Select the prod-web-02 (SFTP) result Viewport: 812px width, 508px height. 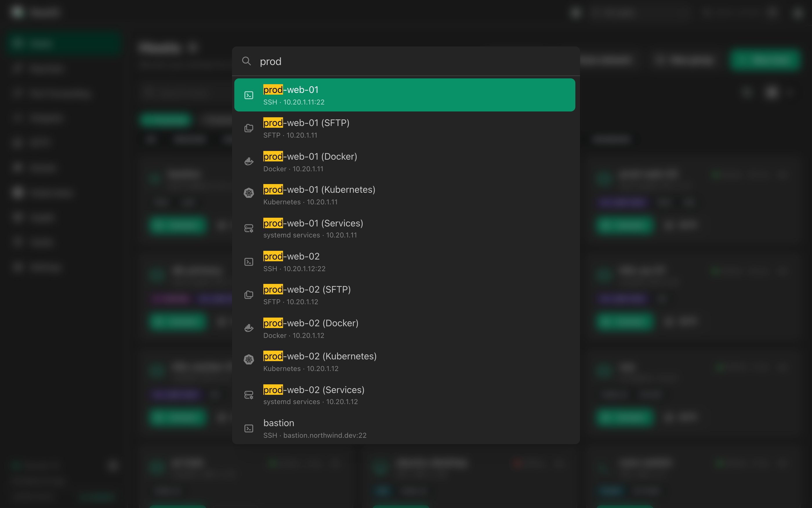[405, 295]
